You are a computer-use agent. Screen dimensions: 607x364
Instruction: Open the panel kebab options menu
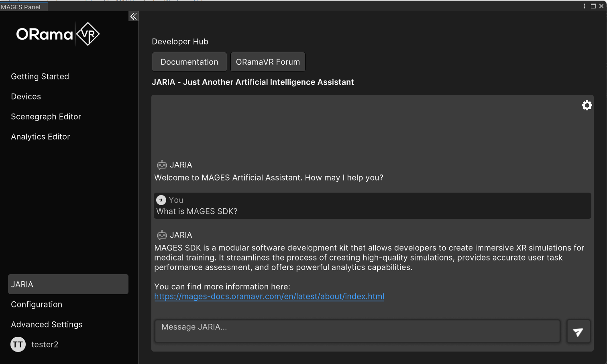click(584, 6)
